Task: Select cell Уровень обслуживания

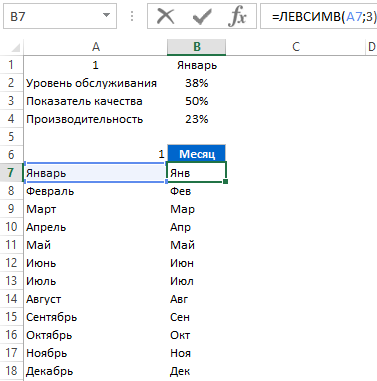Action: [x=95, y=83]
